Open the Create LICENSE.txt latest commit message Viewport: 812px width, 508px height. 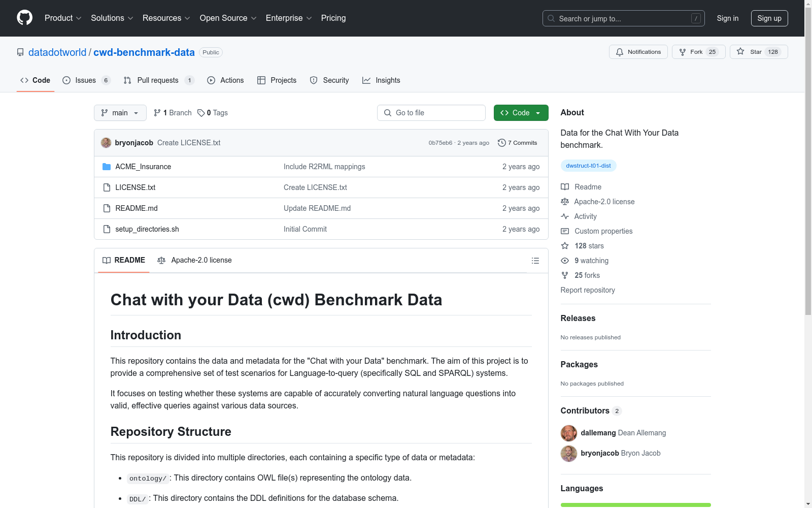[189, 143]
